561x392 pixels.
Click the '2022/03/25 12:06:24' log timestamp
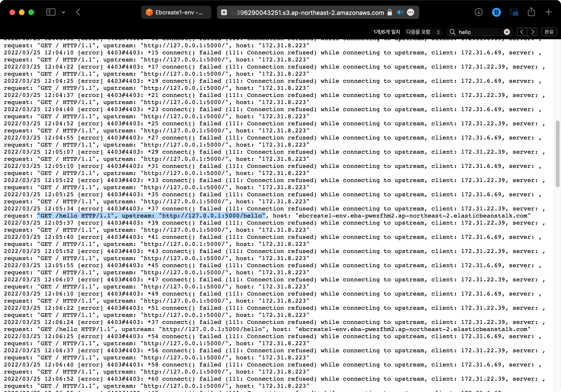click(39, 322)
